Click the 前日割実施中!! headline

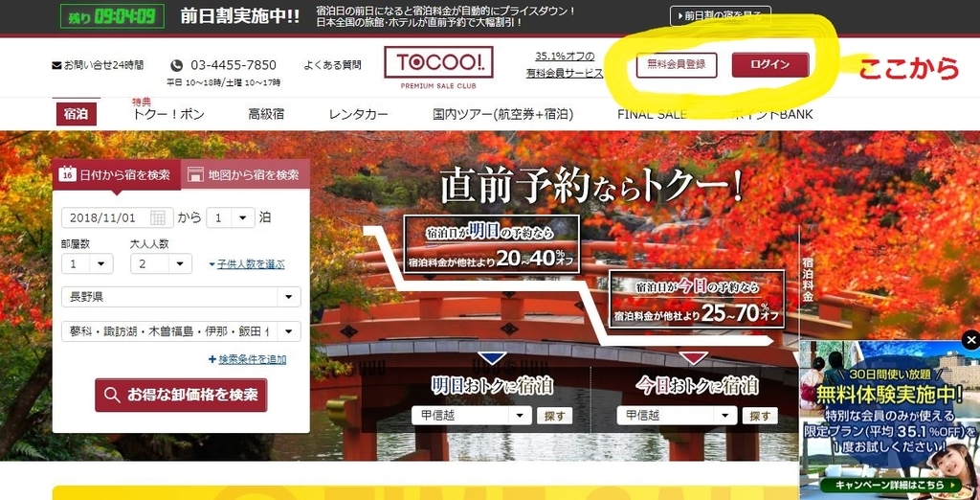[240, 16]
